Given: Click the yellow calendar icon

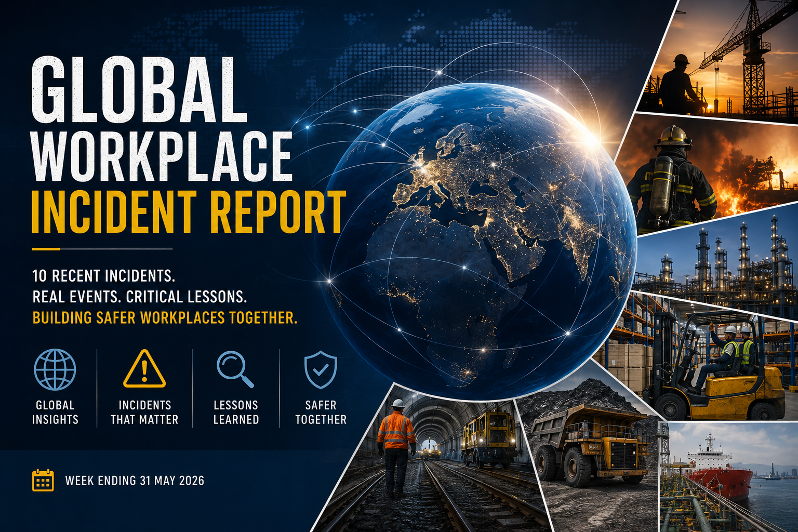Looking at the screenshot, I should [x=43, y=480].
